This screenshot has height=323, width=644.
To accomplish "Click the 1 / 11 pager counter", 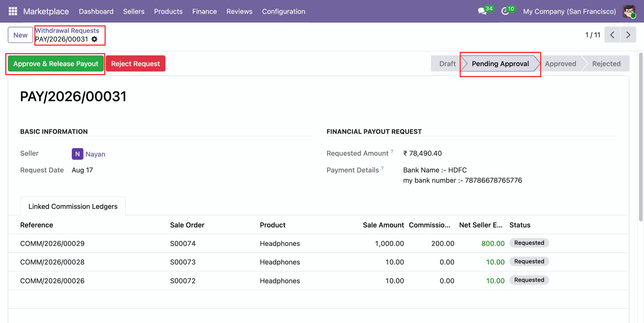I will pos(593,35).
